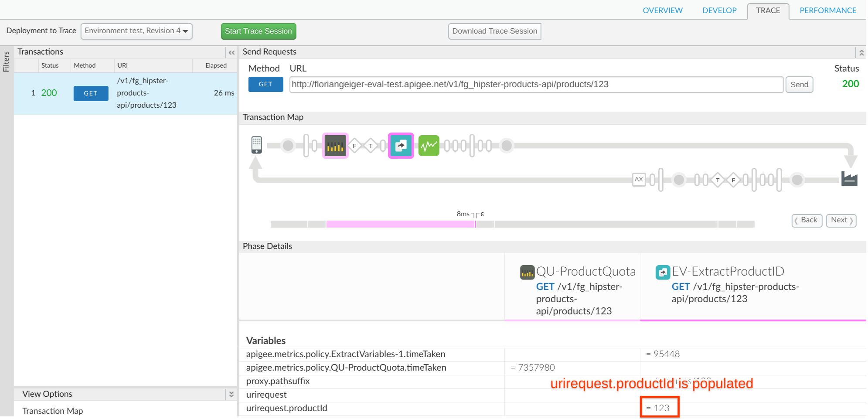Click the client phone icon in Transaction Map
The height and width of the screenshot is (419, 868).
click(257, 145)
